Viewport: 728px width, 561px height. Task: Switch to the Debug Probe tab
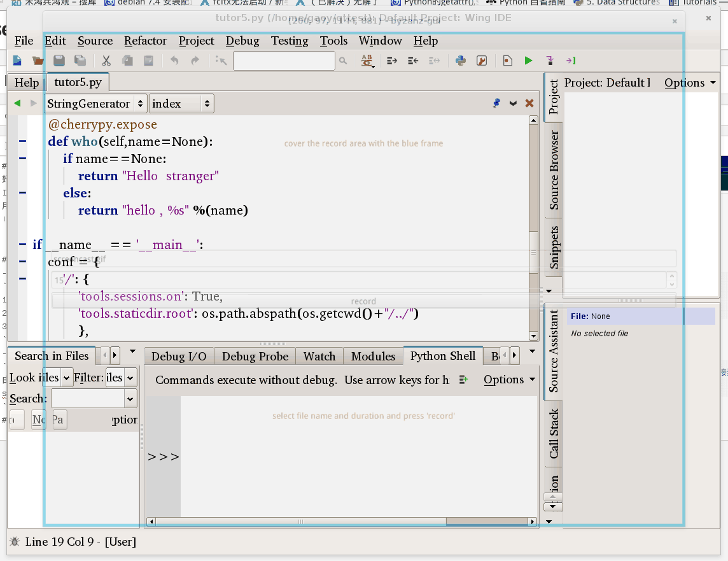[x=254, y=356]
